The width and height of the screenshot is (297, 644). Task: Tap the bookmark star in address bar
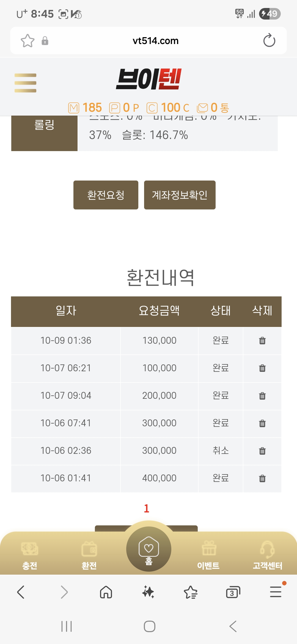click(x=28, y=41)
